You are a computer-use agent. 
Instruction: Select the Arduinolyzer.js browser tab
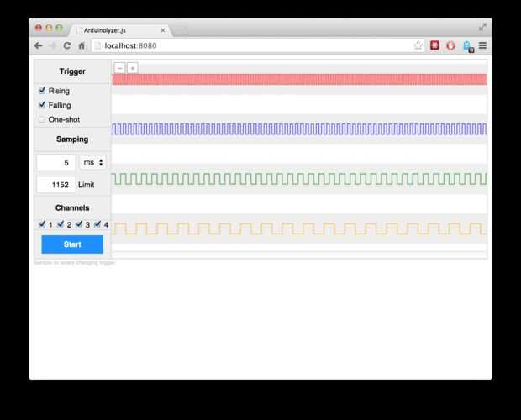[x=119, y=30]
